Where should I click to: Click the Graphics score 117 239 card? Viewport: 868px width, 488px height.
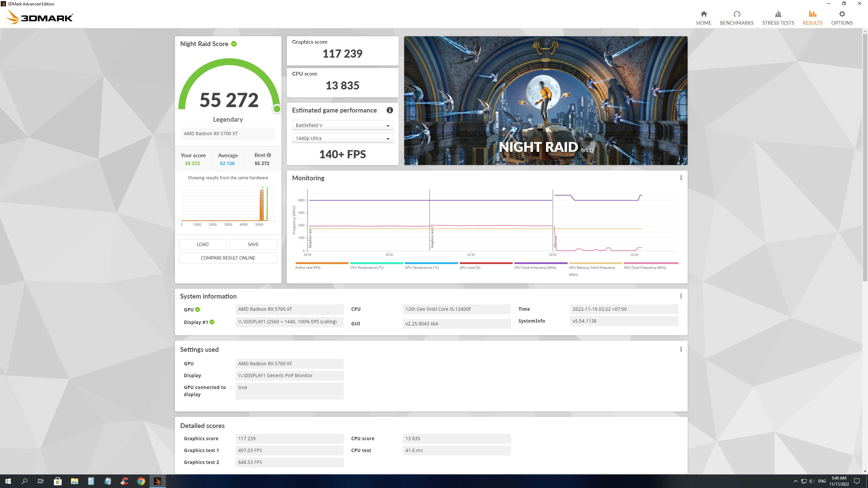point(342,51)
